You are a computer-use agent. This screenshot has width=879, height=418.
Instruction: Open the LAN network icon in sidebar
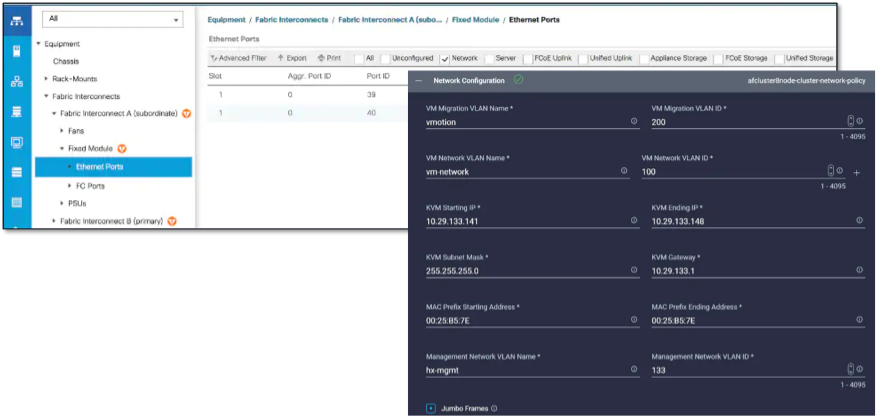pyautogui.click(x=16, y=81)
